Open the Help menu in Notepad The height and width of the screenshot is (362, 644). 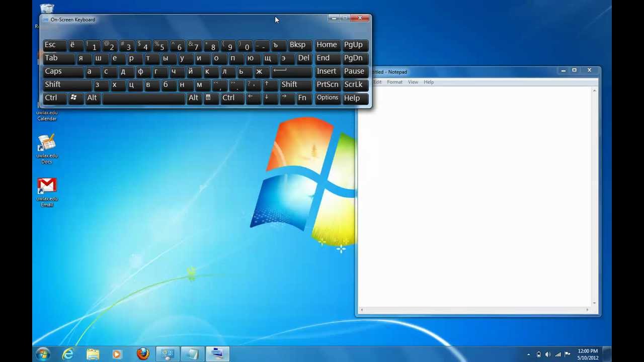[429, 82]
